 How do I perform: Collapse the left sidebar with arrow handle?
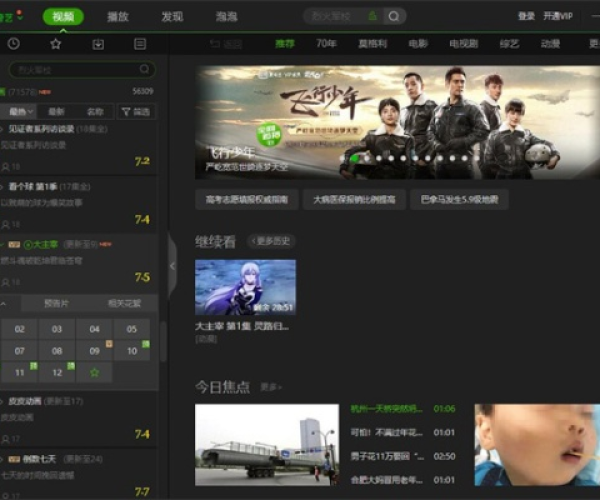tap(173, 265)
